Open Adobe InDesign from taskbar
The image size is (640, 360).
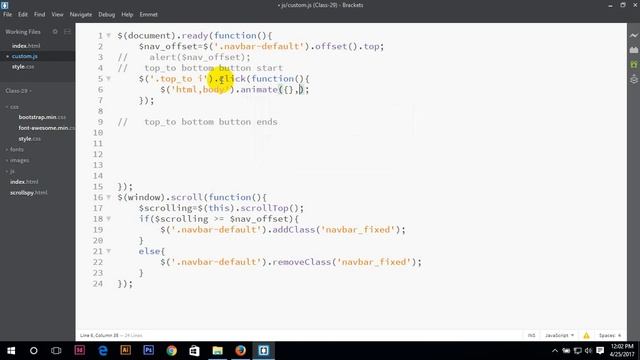pyautogui.click(x=79, y=350)
